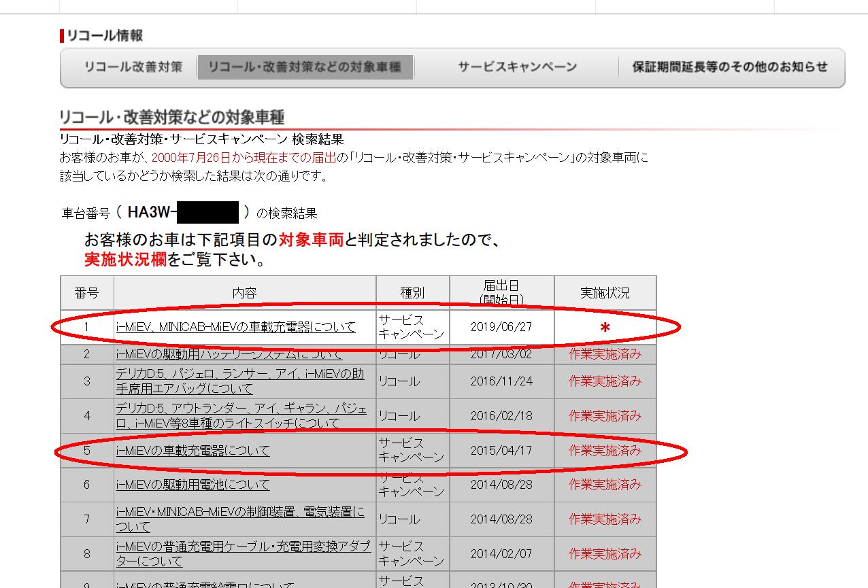The width and height of the screenshot is (868, 588).
Task: Click the 実施状況 column header
Action: tap(605, 293)
